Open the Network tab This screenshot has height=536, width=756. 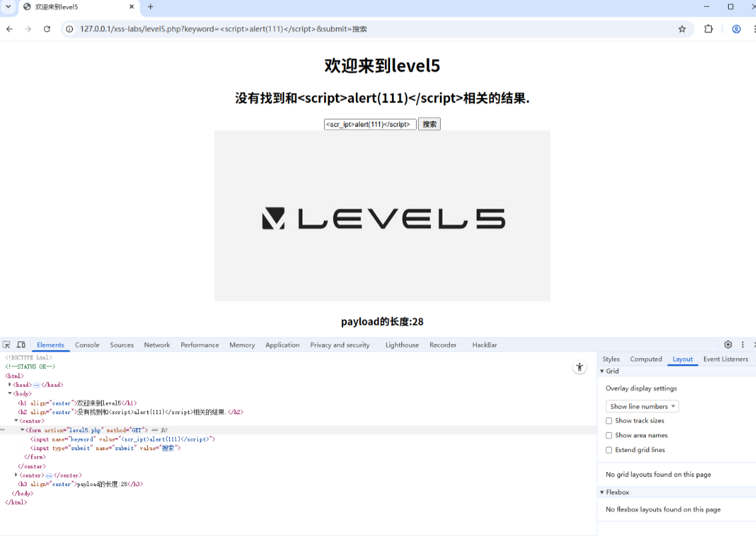point(157,345)
